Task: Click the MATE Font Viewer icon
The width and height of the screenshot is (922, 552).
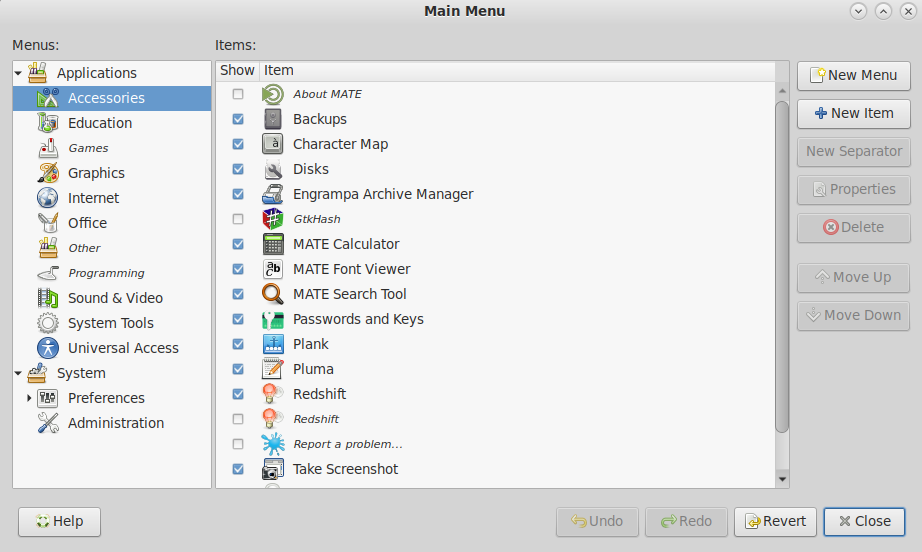Action: 273,269
